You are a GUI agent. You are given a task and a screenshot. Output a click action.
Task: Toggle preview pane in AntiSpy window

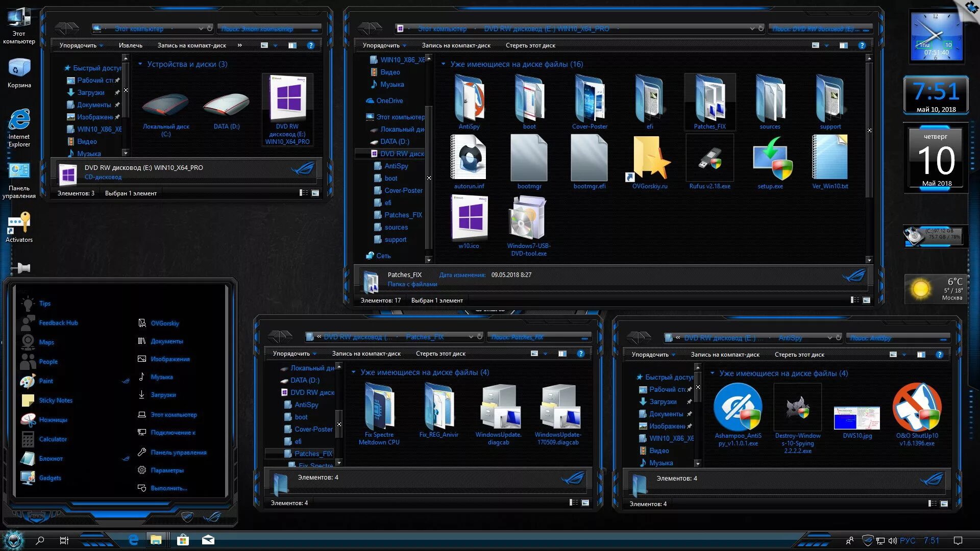[921, 355]
